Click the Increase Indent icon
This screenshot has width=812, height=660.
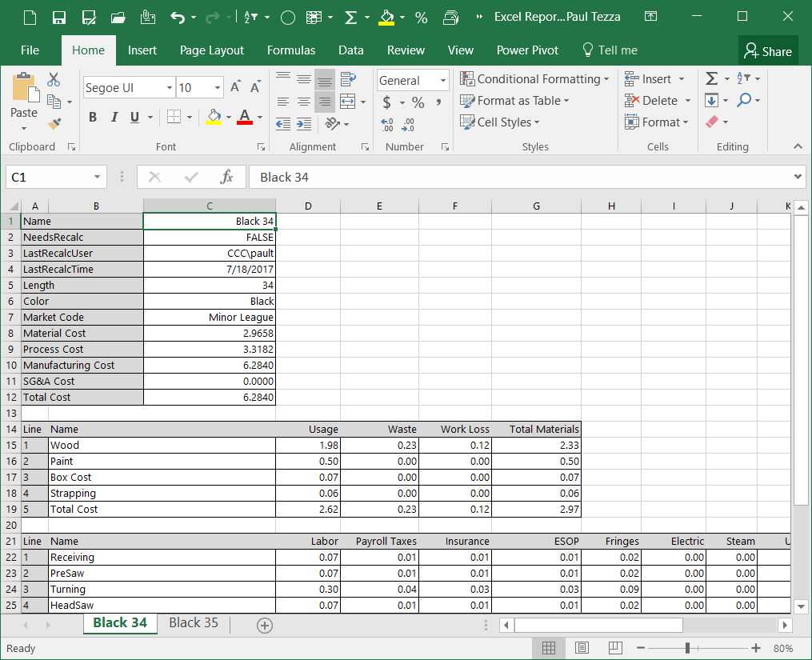pyautogui.click(x=304, y=123)
